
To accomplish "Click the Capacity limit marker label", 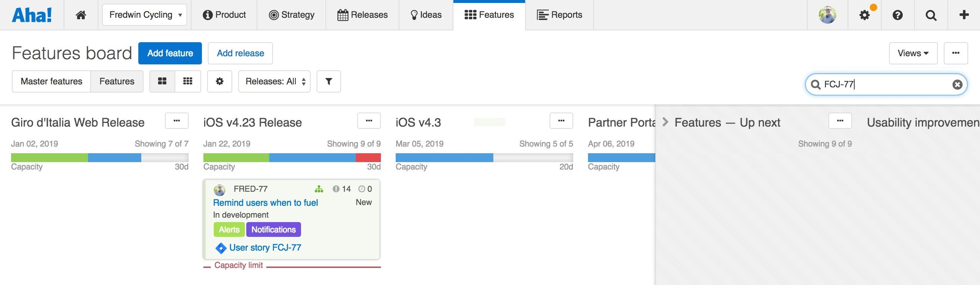I will pos(239,265).
